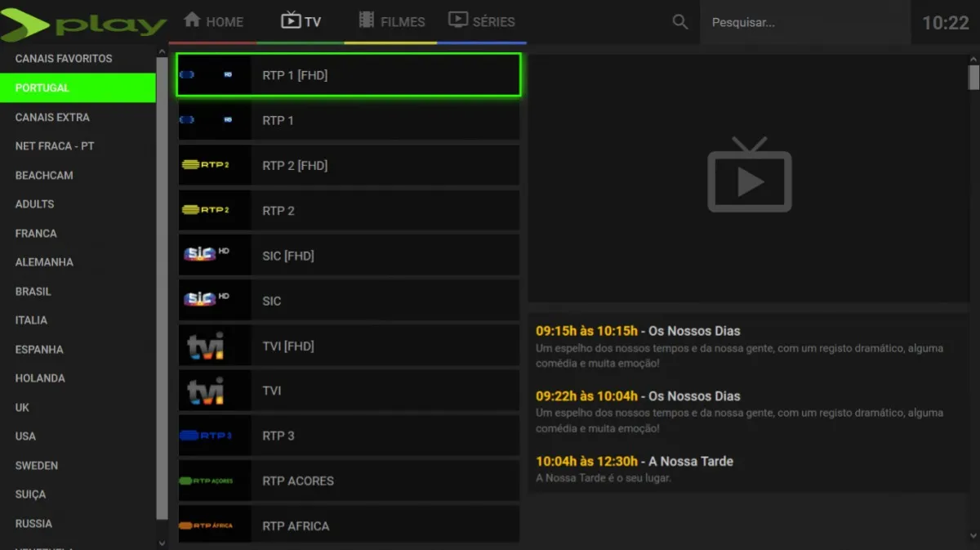Viewport: 980px width, 550px height.
Task: Select the Beachcam category
Action: pos(44,175)
